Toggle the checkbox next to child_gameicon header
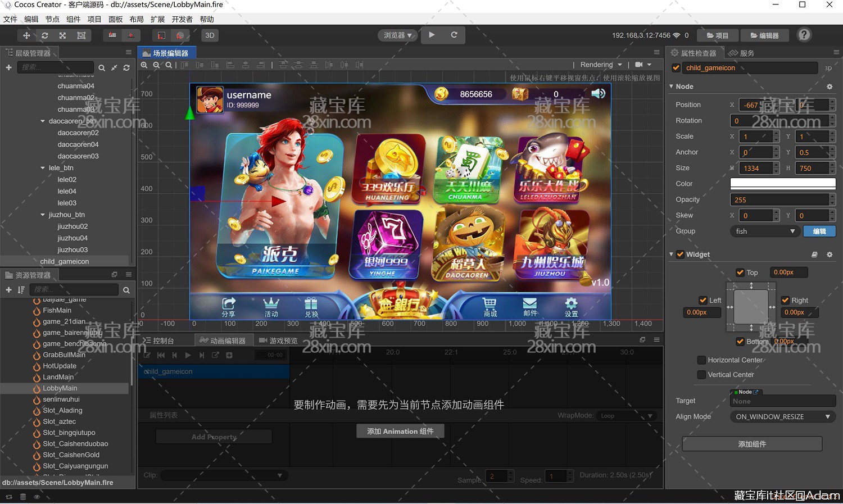Viewport: 843px width, 504px height. (x=676, y=67)
